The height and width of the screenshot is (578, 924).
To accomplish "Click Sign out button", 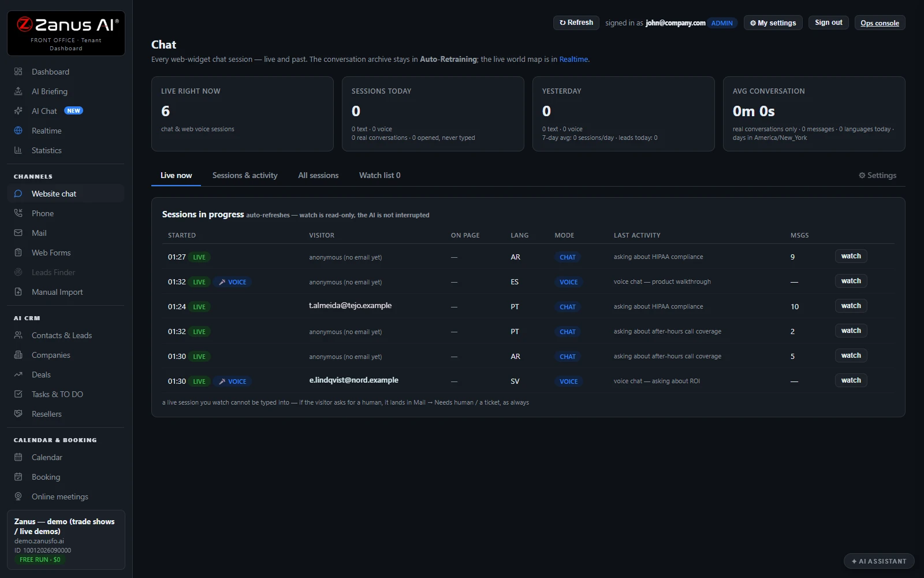I will [x=829, y=23].
